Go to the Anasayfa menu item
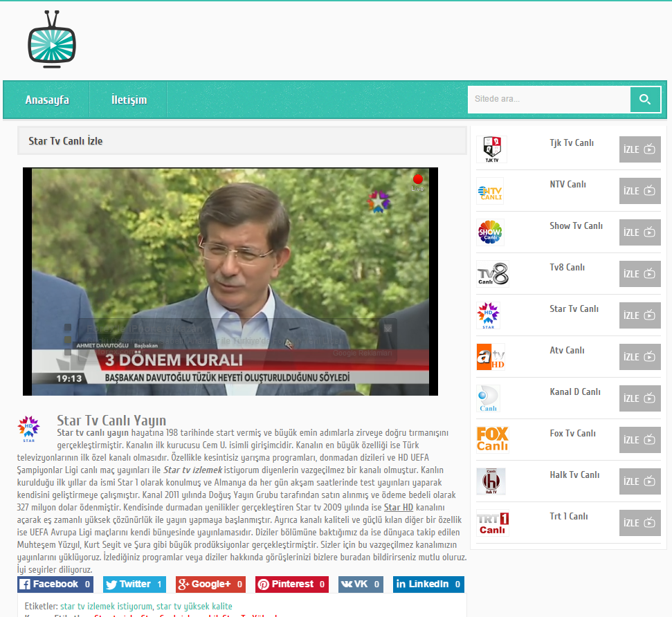 (x=47, y=100)
